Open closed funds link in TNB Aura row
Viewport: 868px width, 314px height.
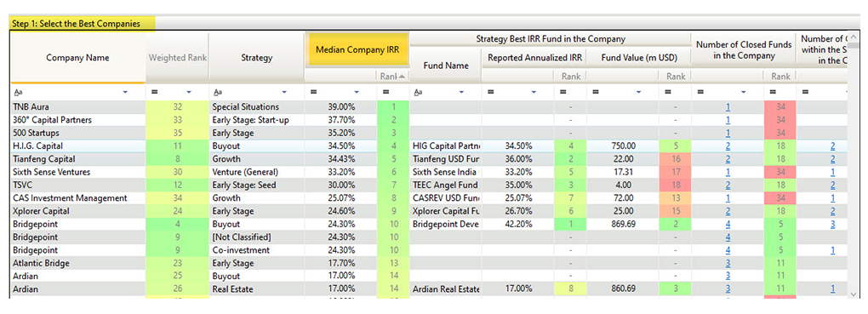pos(728,107)
